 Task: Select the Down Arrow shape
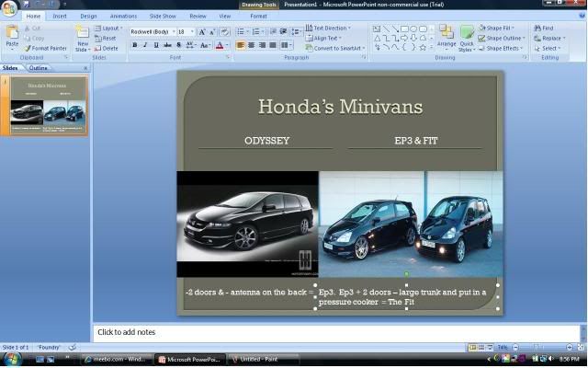click(413, 39)
